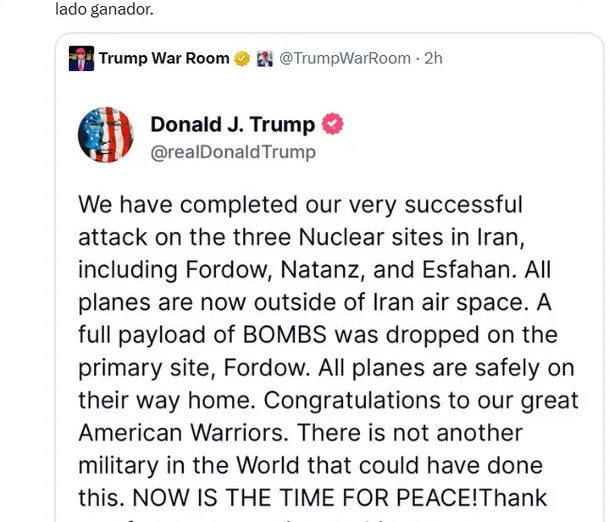Image resolution: width=610 pixels, height=522 pixels.
Task: Click the 2h post timestamp
Action: coord(433,58)
